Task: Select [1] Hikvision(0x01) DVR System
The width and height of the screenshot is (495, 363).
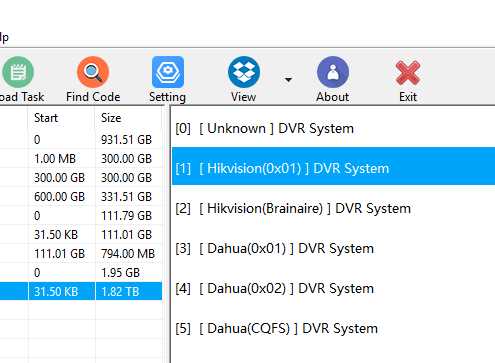Action: point(333,166)
